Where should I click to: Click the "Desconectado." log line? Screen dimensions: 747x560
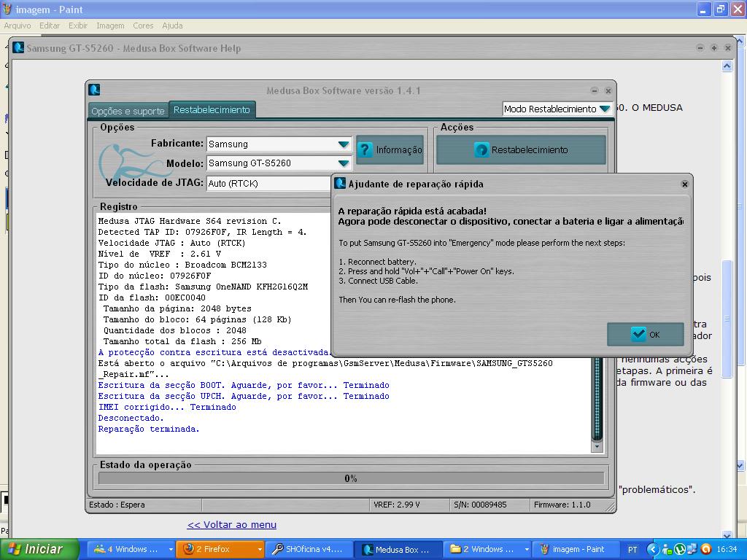[x=131, y=418]
